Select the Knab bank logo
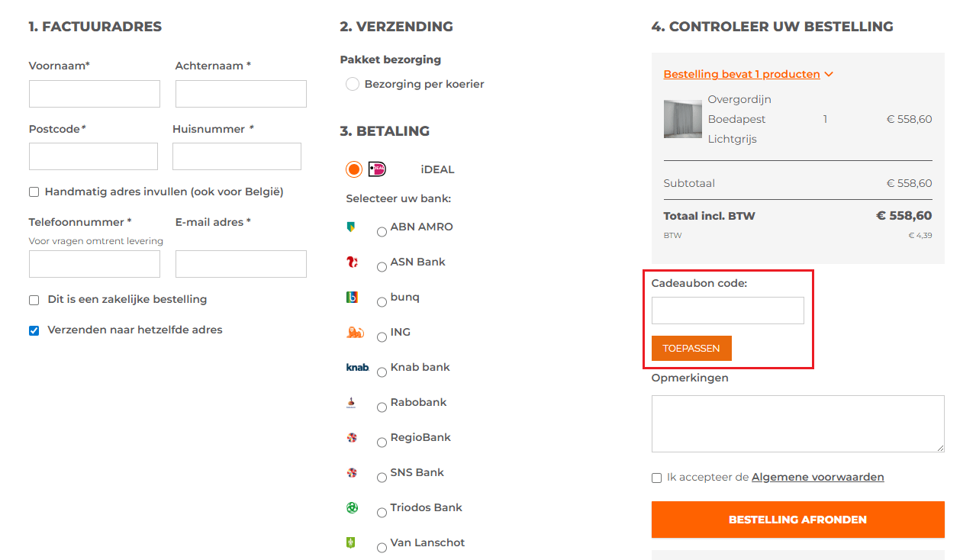Viewport: 976px width, 560px height. click(x=356, y=368)
